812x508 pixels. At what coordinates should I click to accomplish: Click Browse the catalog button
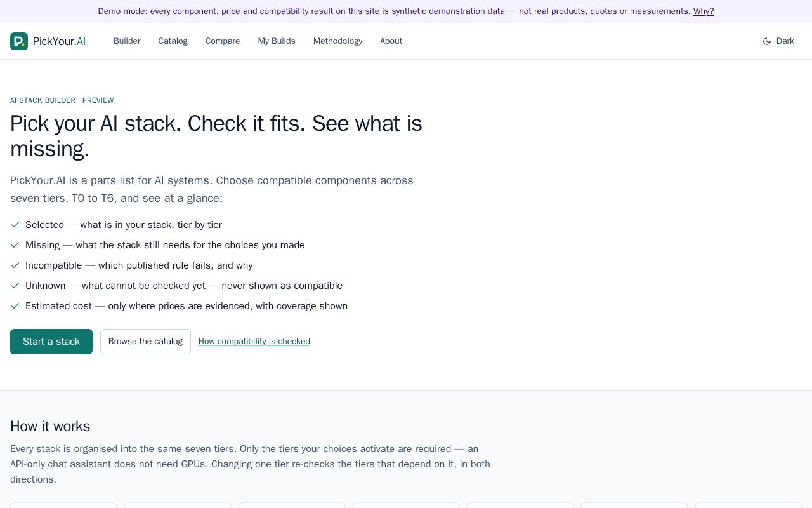pyautogui.click(x=145, y=342)
